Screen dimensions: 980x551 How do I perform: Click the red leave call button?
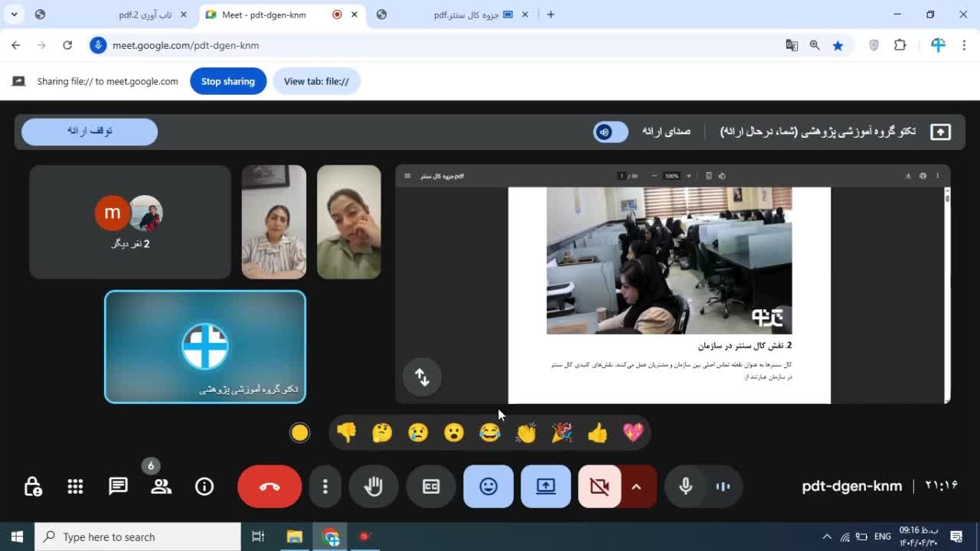[x=269, y=487]
